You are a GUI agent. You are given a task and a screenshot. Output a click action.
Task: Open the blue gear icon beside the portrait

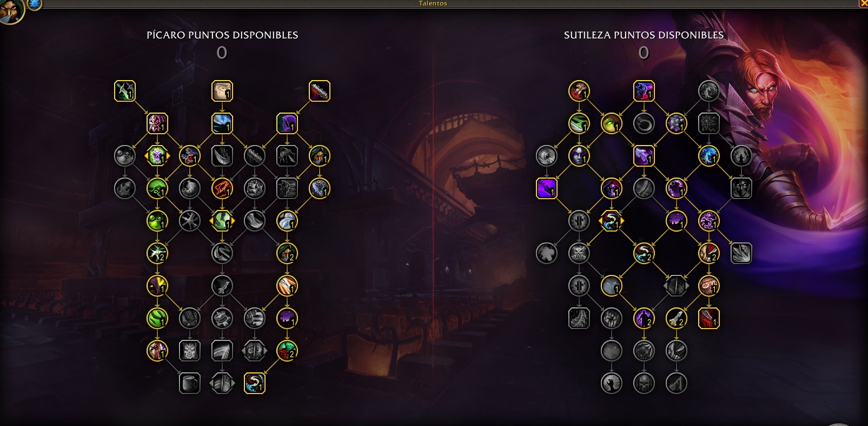pos(34,4)
